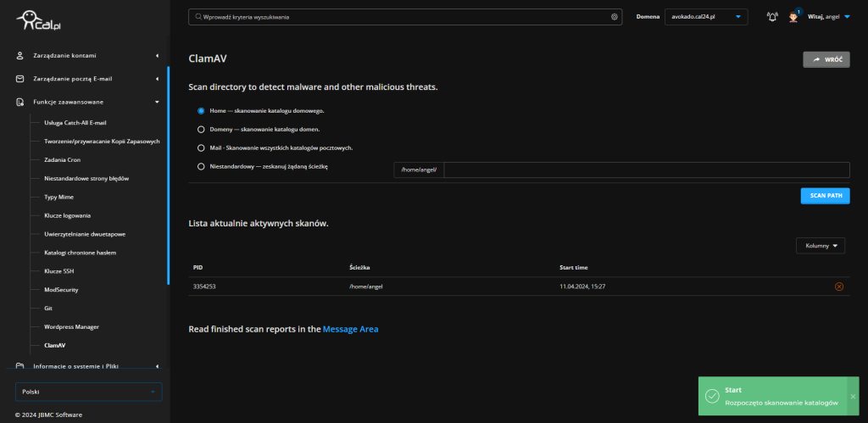Expand Zarządzanie kontami menu arrow
Screen dimensions: 868x423
pos(157,55)
